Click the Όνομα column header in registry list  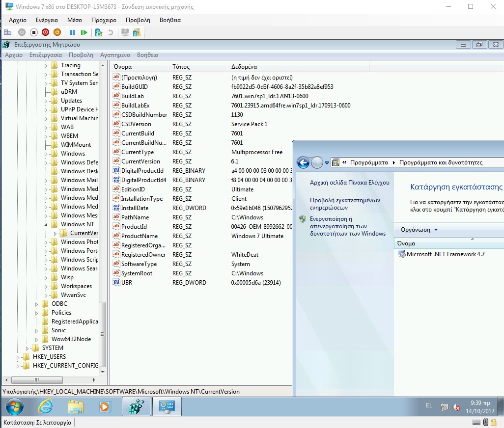coord(140,67)
